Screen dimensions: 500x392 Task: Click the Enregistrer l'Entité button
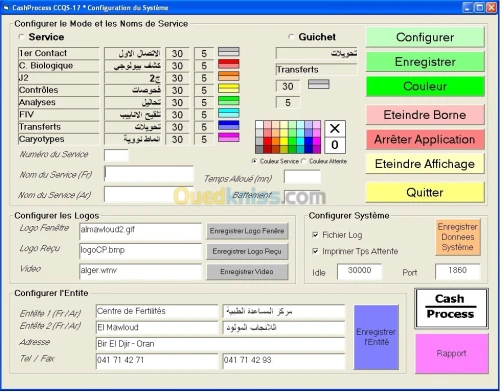tap(376, 337)
